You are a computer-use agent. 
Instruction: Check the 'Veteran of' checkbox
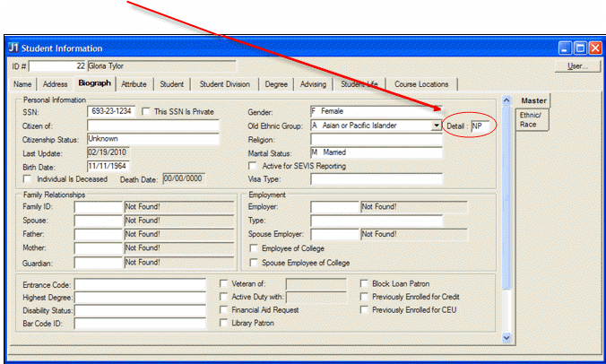tap(223, 283)
